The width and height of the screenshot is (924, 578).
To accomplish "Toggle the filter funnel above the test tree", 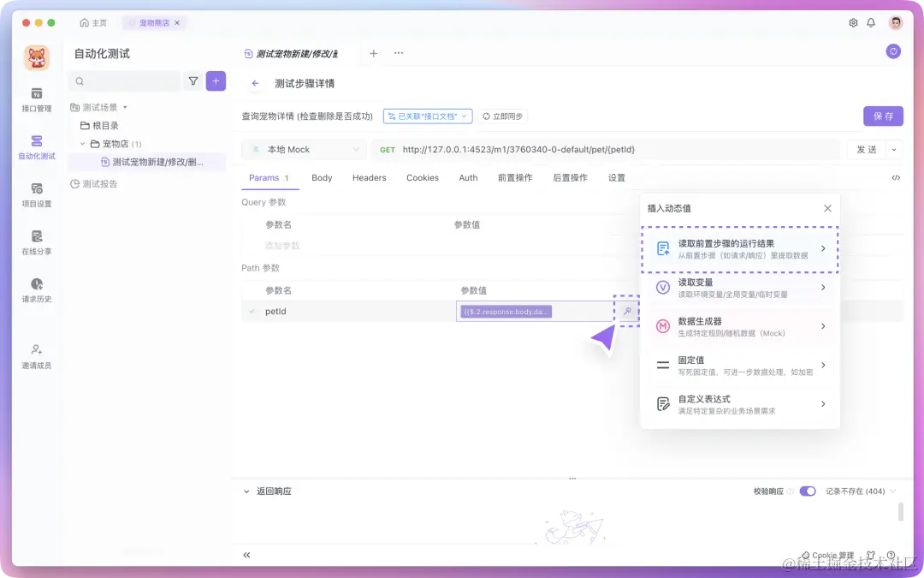I will 194,80.
